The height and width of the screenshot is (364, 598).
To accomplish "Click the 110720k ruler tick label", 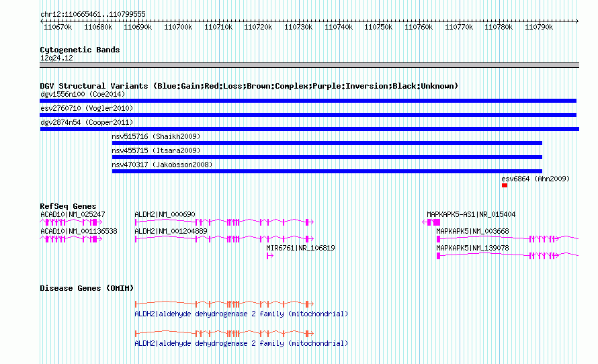I will [x=258, y=27].
